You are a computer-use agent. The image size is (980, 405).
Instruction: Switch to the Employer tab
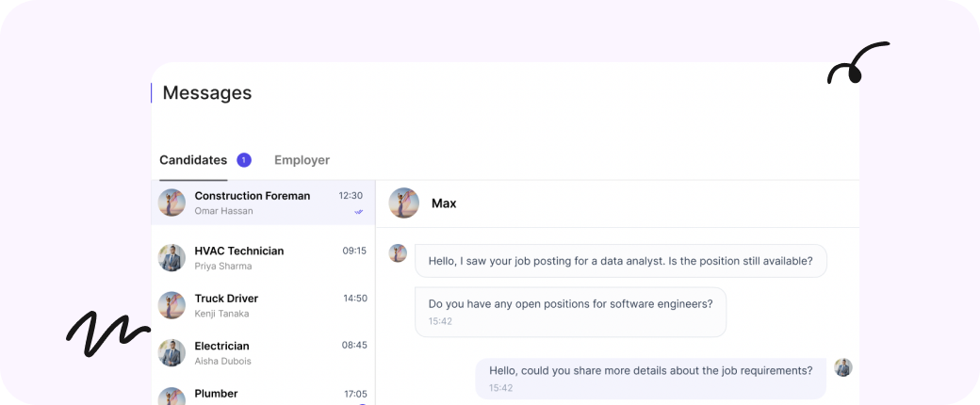click(302, 160)
